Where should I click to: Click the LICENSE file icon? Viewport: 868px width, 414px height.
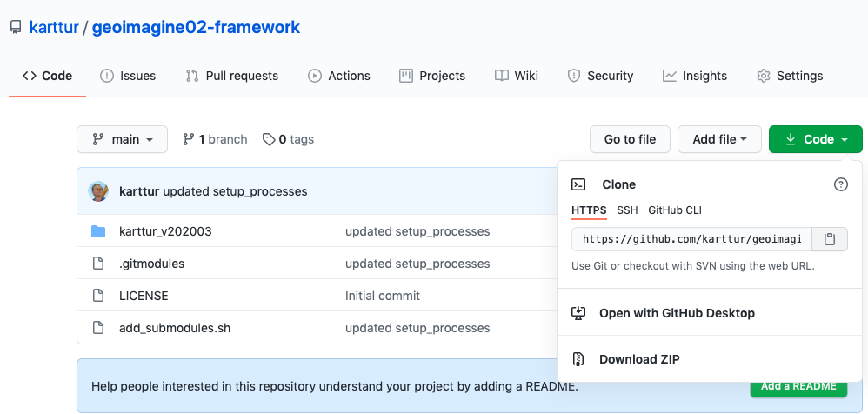point(99,296)
